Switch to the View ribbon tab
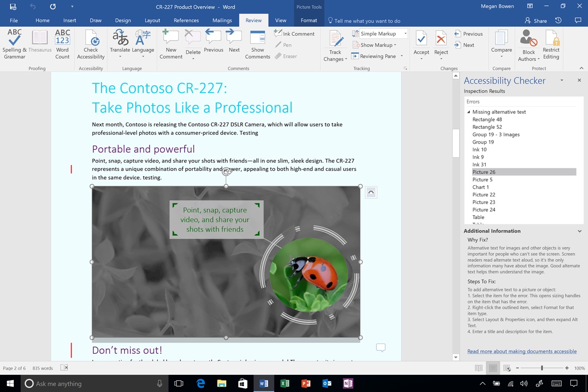588x392 pixels. (280, 21)
